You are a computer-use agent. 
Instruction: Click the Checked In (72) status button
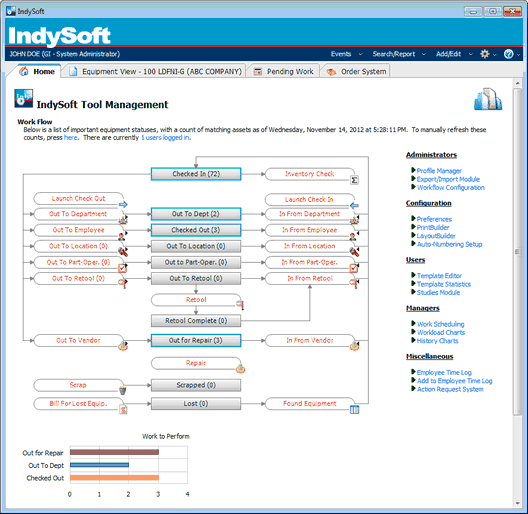(196, 174)
